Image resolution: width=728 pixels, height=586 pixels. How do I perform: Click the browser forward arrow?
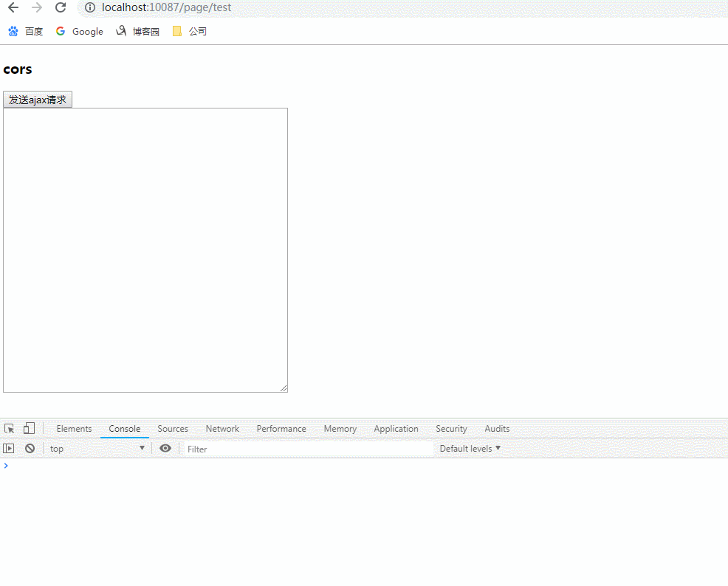[37, 7]
